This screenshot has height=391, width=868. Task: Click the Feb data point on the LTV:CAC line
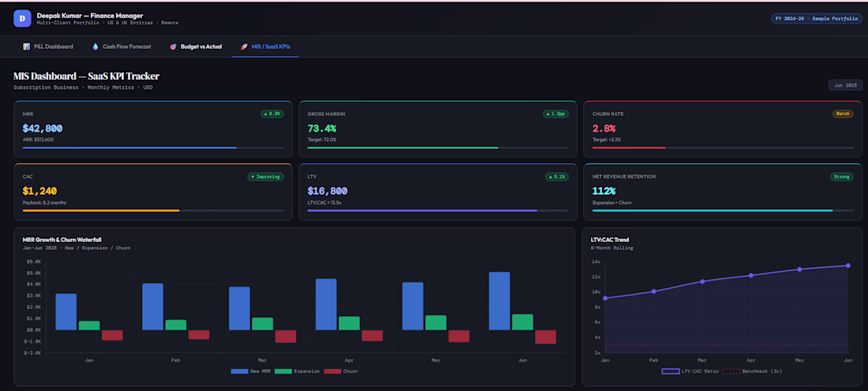(654, 292)
